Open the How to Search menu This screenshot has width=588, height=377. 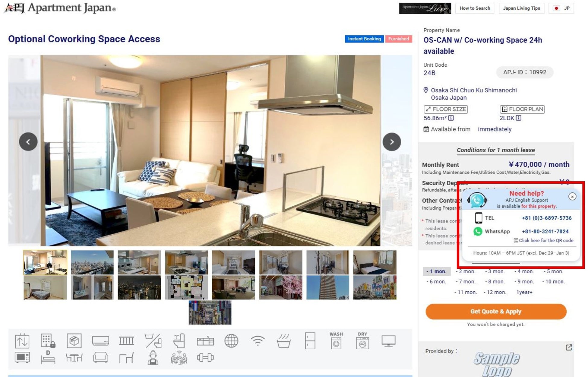pyautogui.click(x=475, y=8)
